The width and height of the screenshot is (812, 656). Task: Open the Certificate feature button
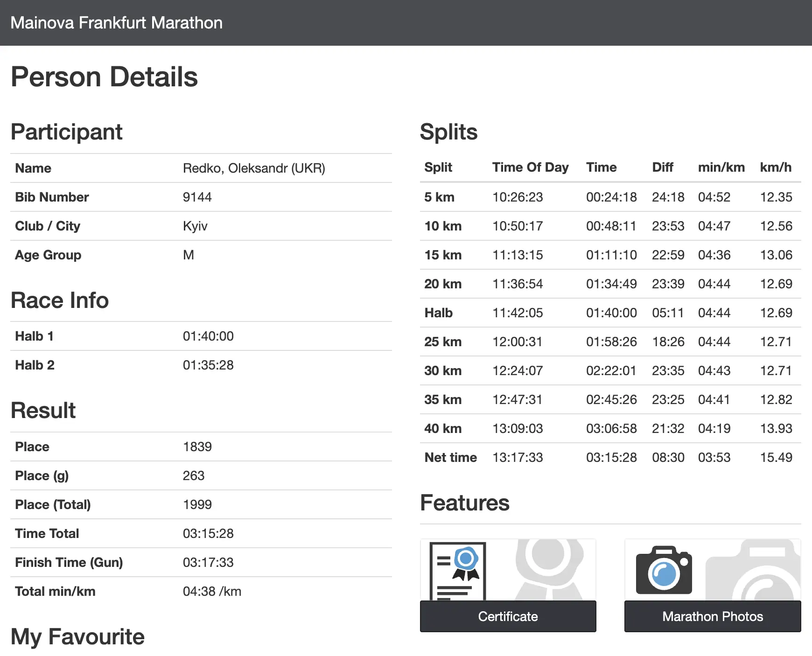pyautogui.click(x=508, y=616)
